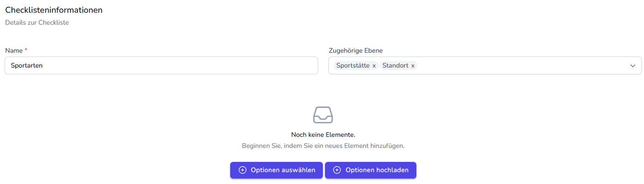Click the Zugehörige Ebene label

pos(356,50)
